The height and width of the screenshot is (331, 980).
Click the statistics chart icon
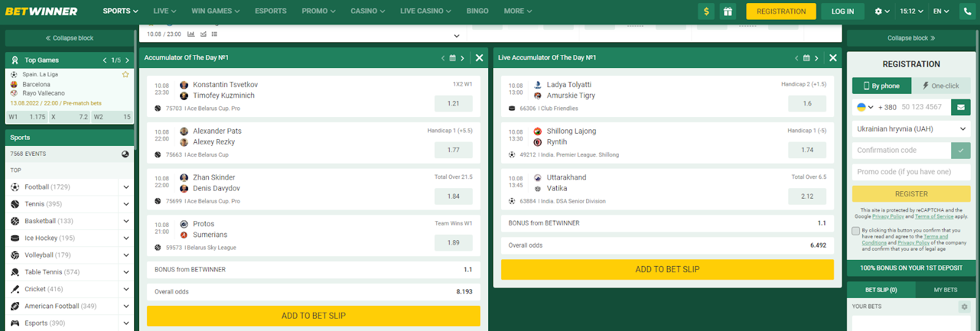click(x=191, y=34)
